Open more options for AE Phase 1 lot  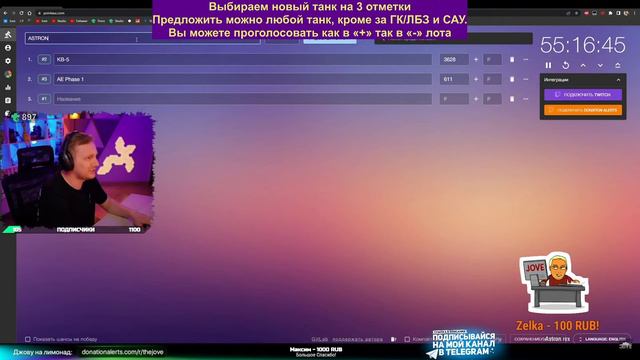click(526, 79)
